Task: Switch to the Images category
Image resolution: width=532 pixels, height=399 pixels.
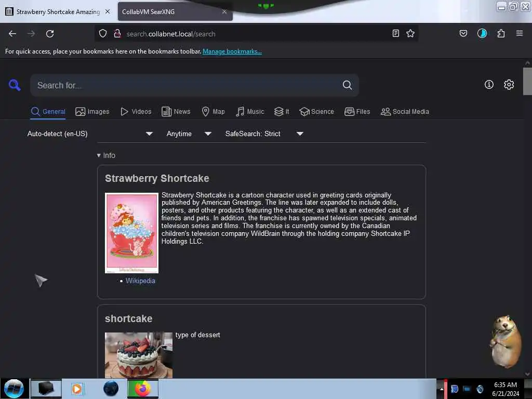Action: (x=92, y=111)
